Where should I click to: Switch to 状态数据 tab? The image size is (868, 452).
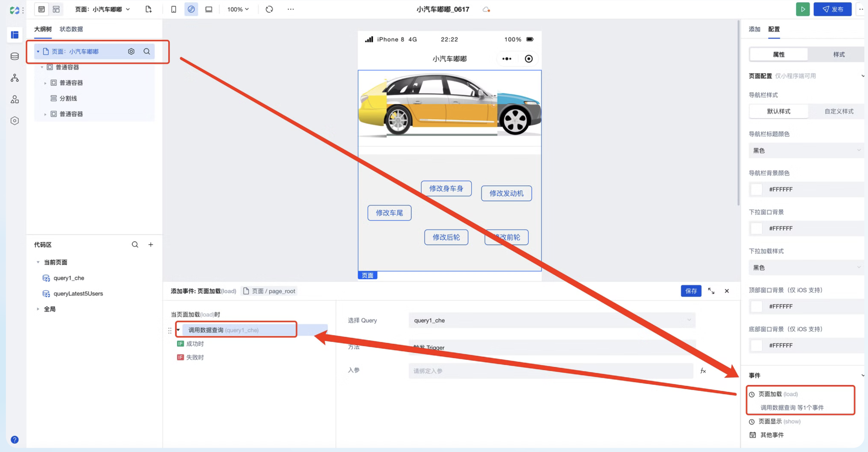click(71, 29)
